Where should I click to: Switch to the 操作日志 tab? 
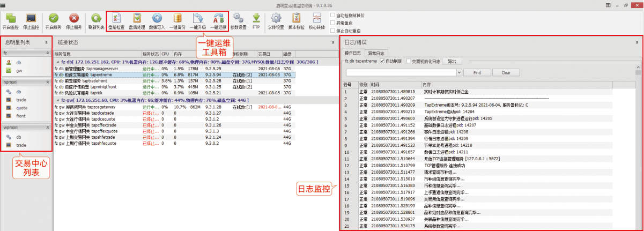[353, 53]
